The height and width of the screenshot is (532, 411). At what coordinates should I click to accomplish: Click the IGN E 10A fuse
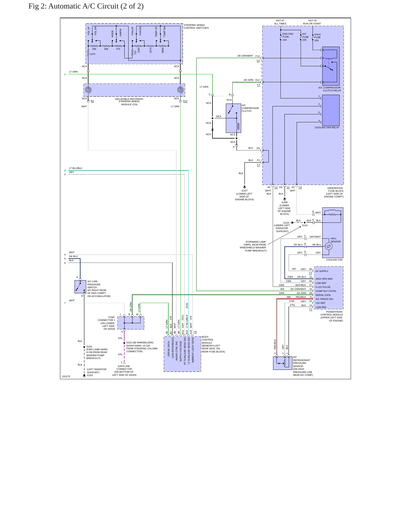click(313, 37)
